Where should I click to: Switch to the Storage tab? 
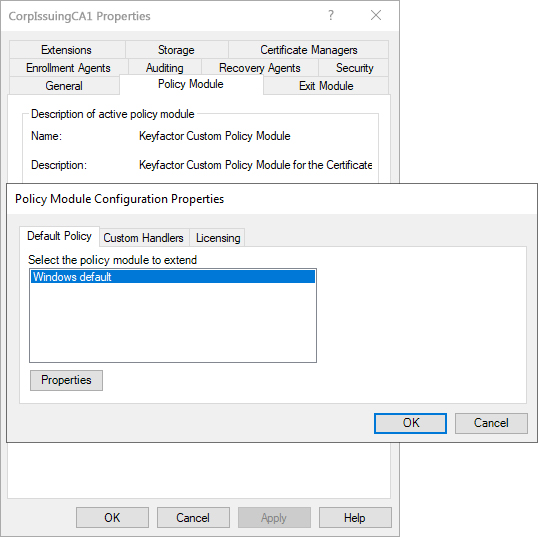click(176, 50)
